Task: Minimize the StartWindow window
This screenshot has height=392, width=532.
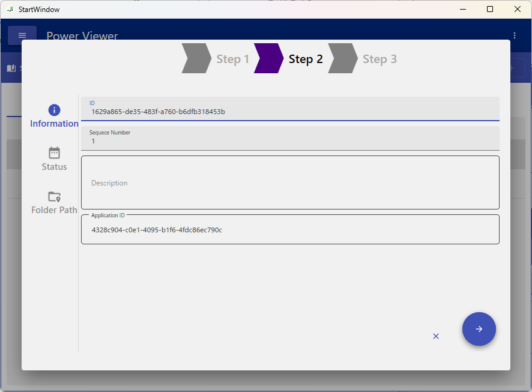Action: pyautogui.click(x=462, y=9)
